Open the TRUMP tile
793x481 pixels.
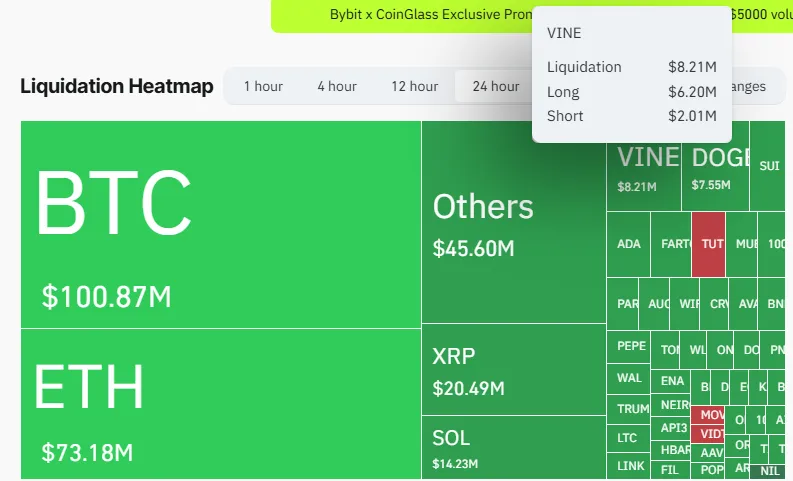(631, 408)
